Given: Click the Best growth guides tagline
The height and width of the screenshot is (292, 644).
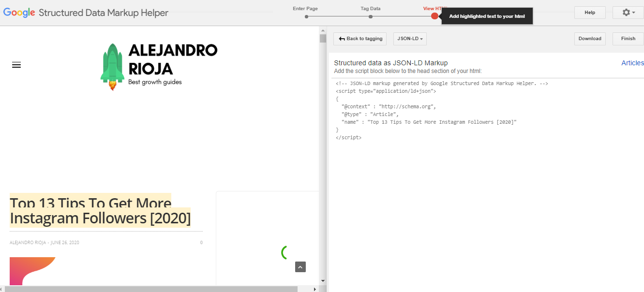Looking at the screenshot, I should pyautogui.click(x=155, y=82).
